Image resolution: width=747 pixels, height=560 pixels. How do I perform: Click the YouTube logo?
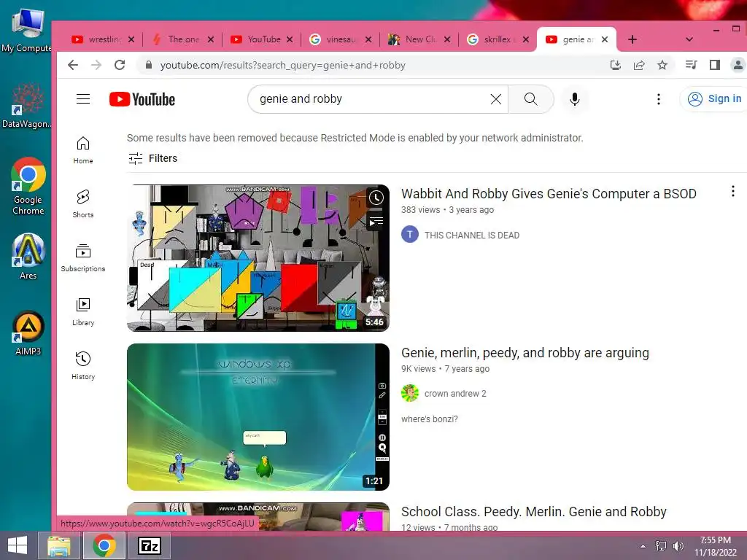coord(142,99)
